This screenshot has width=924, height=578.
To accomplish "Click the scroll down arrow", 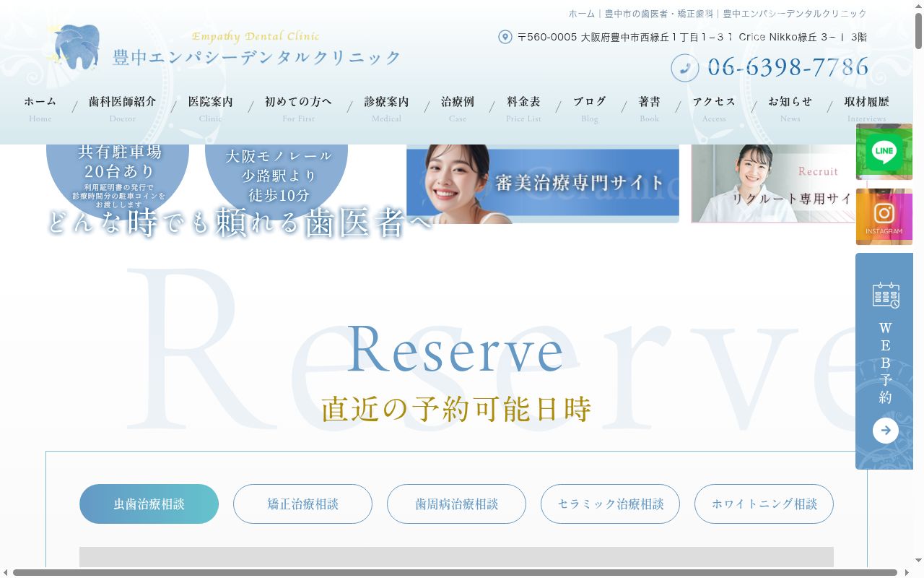I will point(918,561).
